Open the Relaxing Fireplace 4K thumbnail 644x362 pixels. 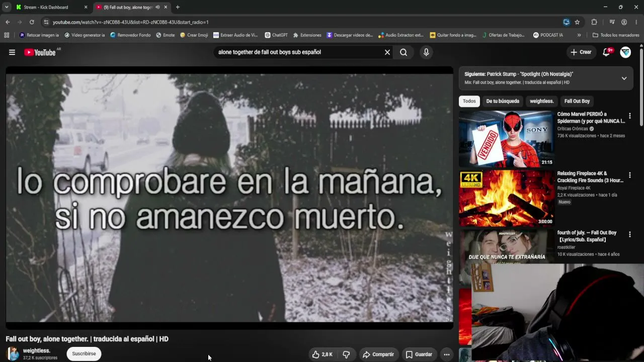pyautogui.click(x=506, y=198)
